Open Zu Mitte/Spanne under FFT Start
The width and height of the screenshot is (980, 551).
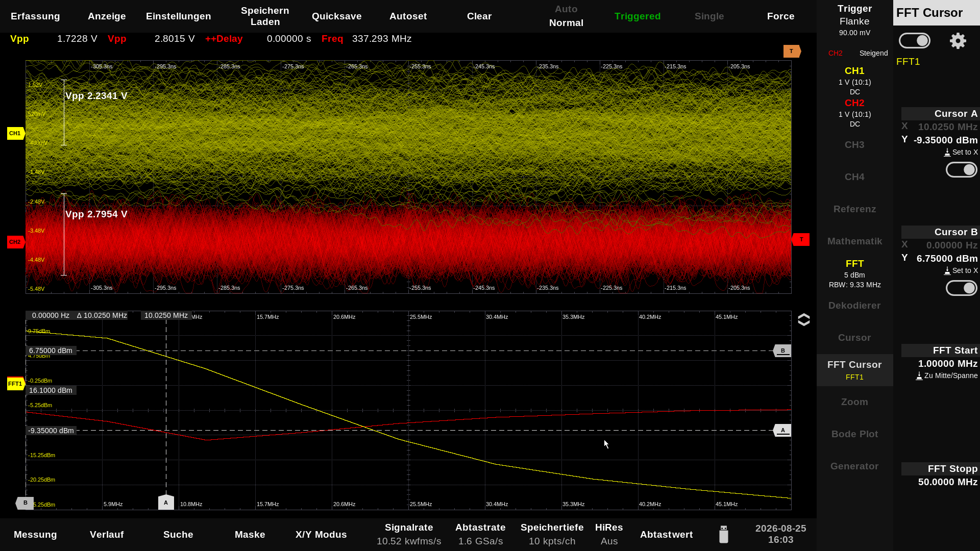coord(947,375)
